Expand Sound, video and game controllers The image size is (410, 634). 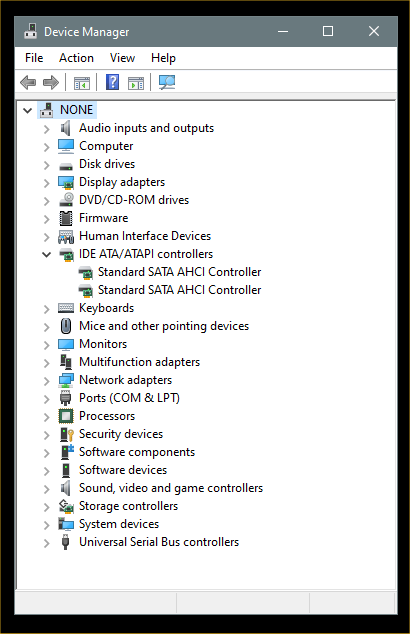pos(46,489)
